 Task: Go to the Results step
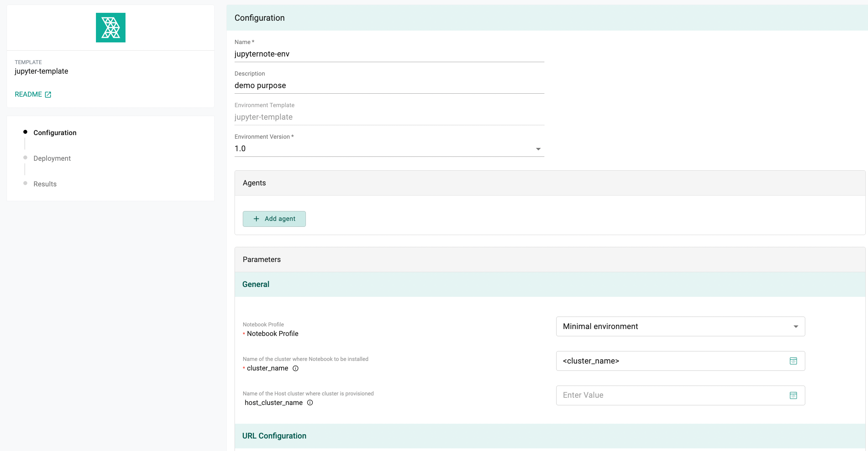45,184
